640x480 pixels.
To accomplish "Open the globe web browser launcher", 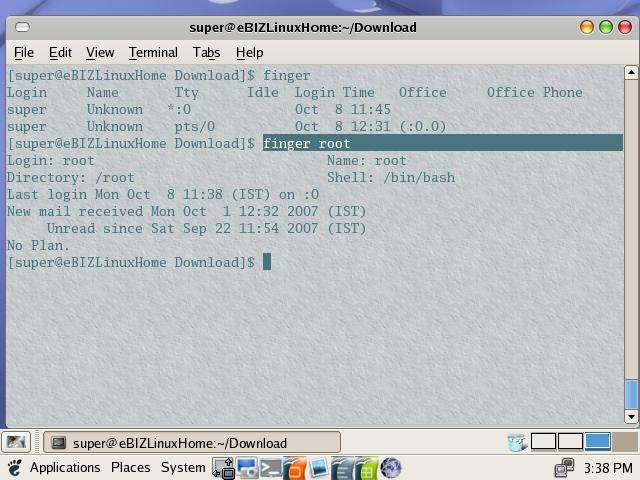I will tap(391, 468).
